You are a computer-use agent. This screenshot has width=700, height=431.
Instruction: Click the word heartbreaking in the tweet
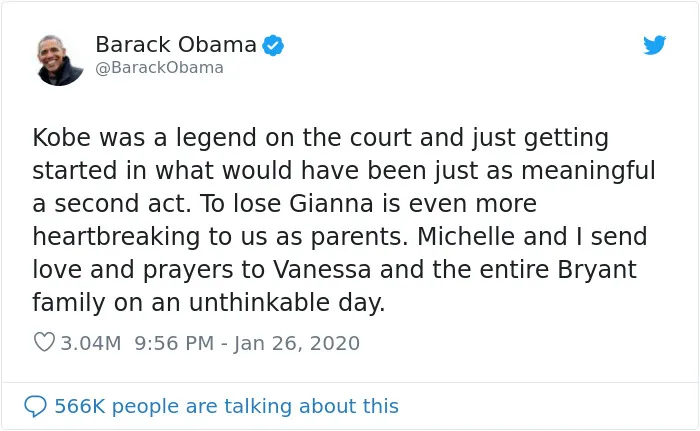[x=116, y=237]
